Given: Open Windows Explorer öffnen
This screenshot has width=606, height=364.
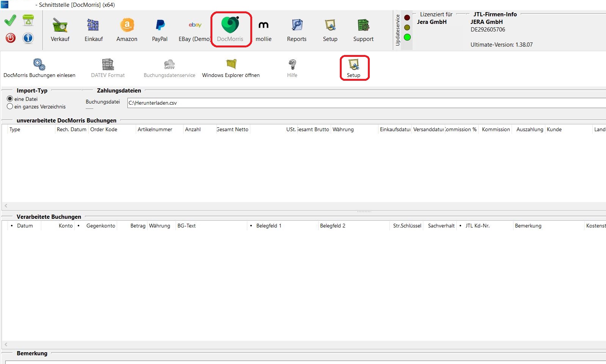Looking at the screenshot, I should (x=231, y=68).
